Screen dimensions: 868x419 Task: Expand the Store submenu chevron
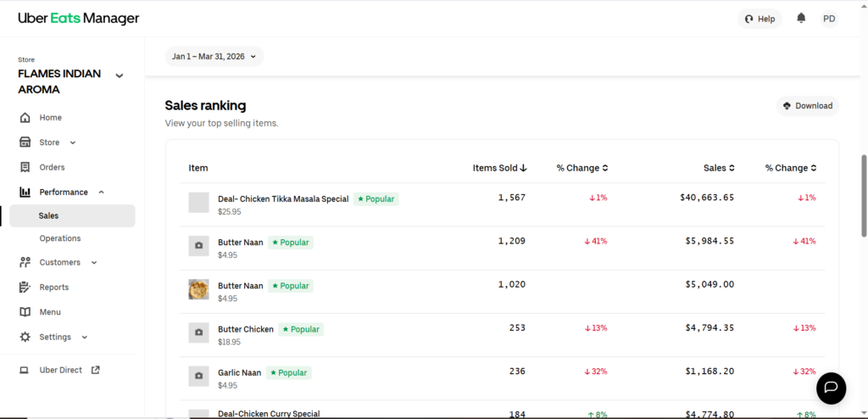pos(73,142)
